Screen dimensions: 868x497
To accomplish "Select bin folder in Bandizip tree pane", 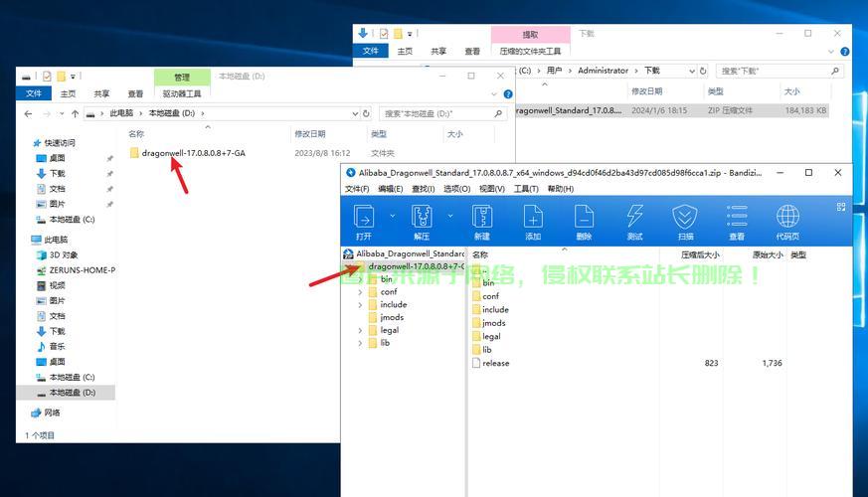I will (387, 279).
